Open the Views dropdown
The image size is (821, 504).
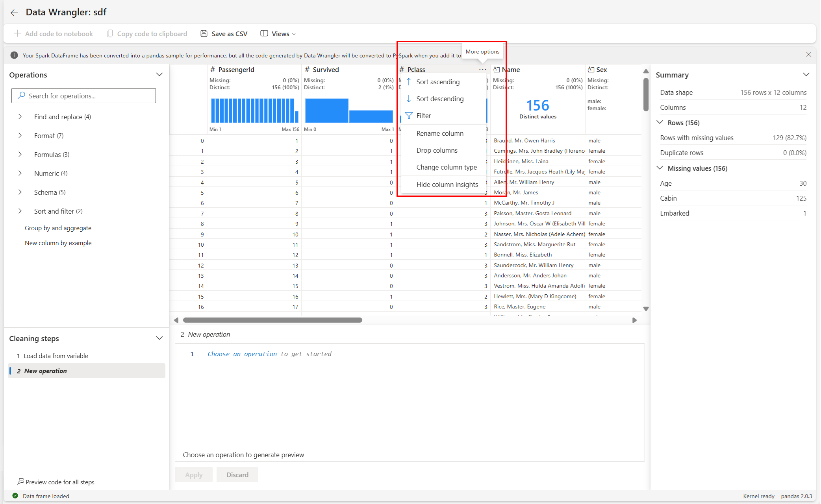(x=278, y=34)
